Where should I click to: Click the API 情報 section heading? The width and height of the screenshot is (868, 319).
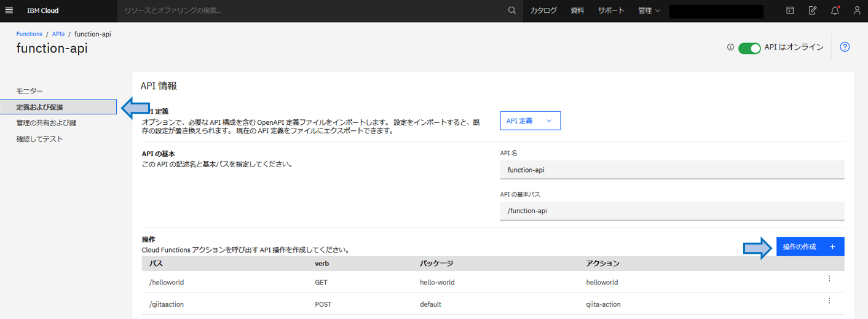point(159,86)
